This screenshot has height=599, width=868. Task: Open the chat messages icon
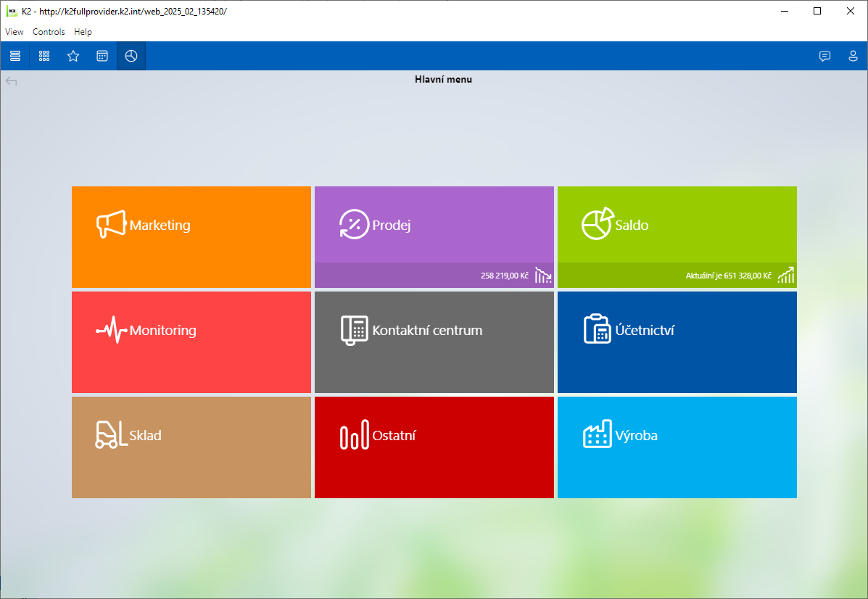(x=824, y=56)
